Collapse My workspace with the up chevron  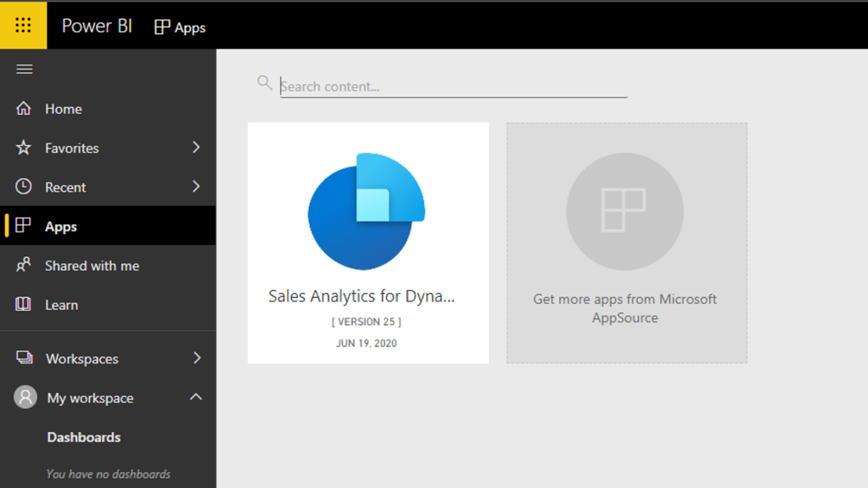click(x=196, y=397)
